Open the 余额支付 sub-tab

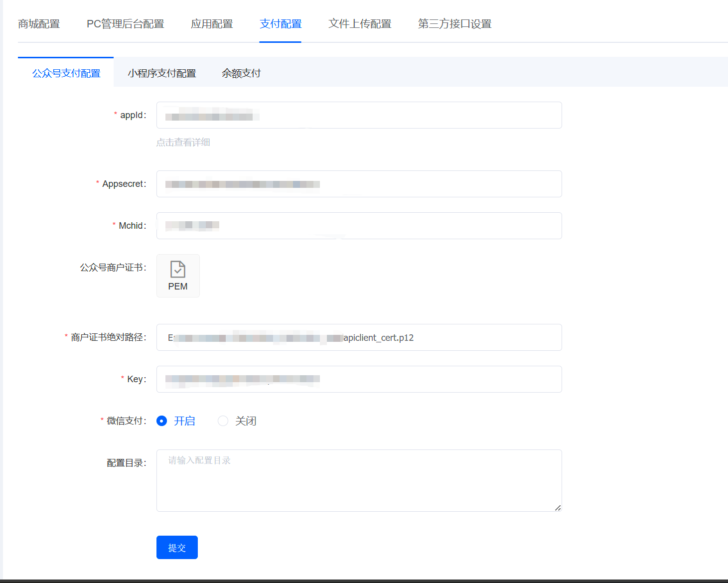[241, 73]
